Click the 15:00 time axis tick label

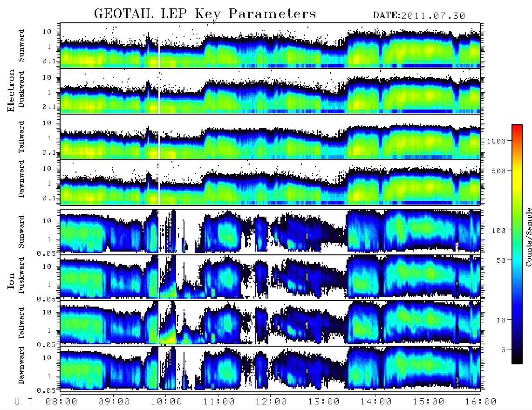point(428,402)
